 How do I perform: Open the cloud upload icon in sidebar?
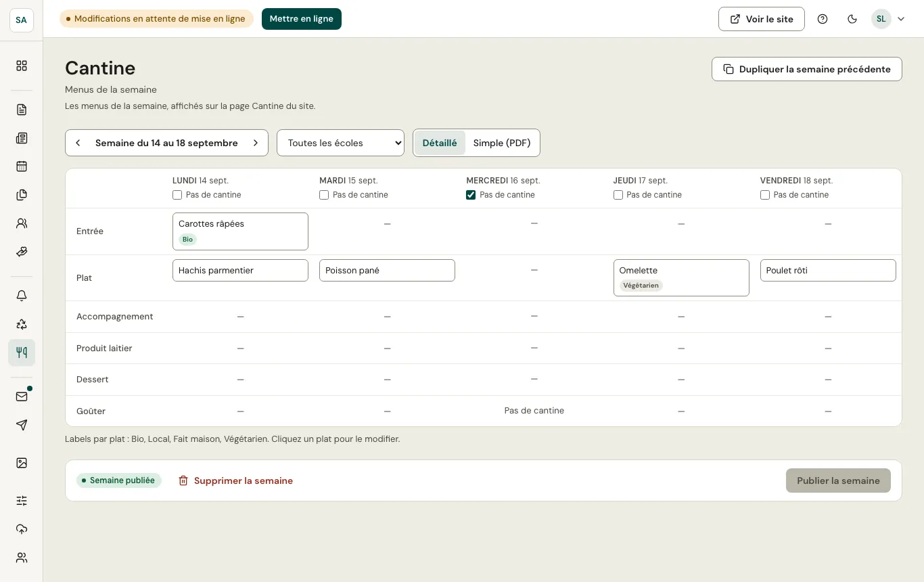coord(22,529)
